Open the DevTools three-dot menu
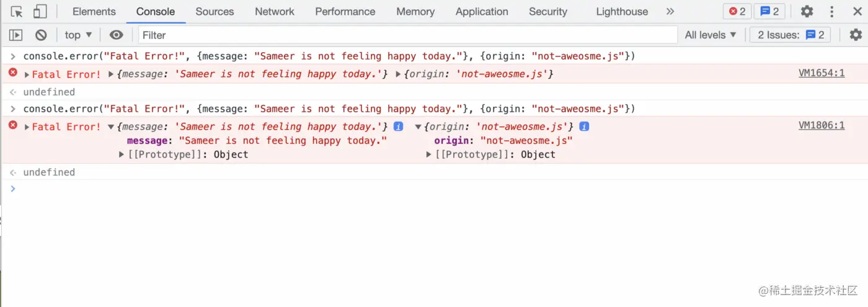Image resolution: width=868 pixels, height=307 pixels. [x=832, y=12]
